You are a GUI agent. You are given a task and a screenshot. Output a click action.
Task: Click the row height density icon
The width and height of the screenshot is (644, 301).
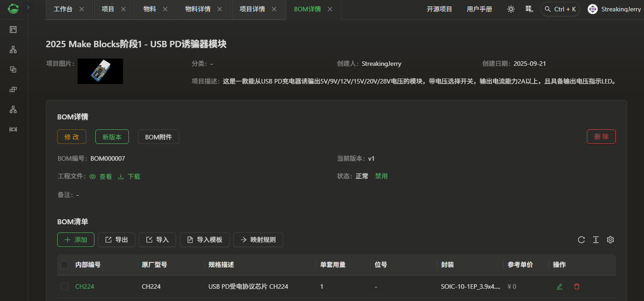click(596, 240)
